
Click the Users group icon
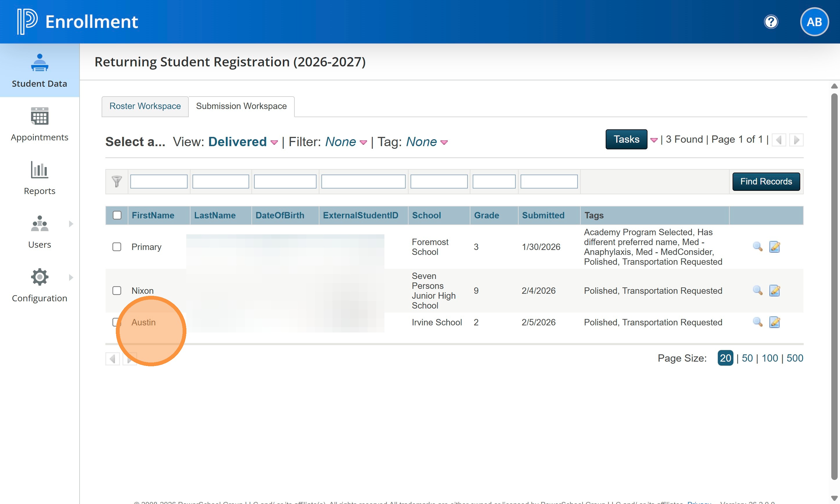click(39, 224)
